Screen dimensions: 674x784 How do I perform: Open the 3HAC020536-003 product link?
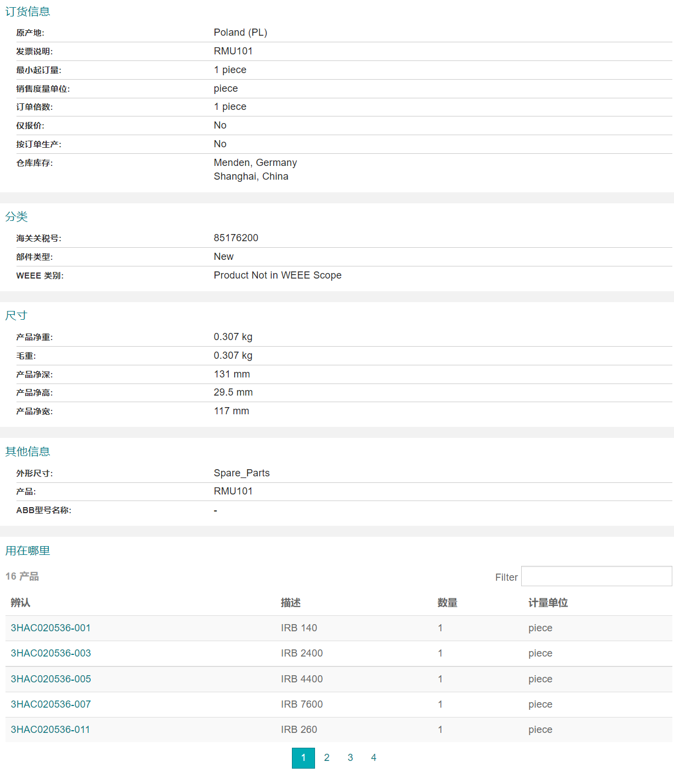click(51, 653)
